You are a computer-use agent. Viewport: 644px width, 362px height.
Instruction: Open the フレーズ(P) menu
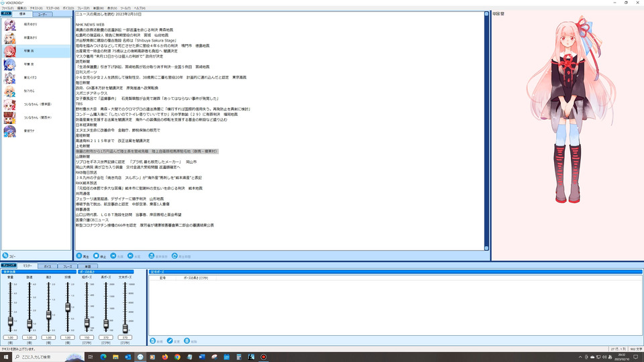[83, 8]
